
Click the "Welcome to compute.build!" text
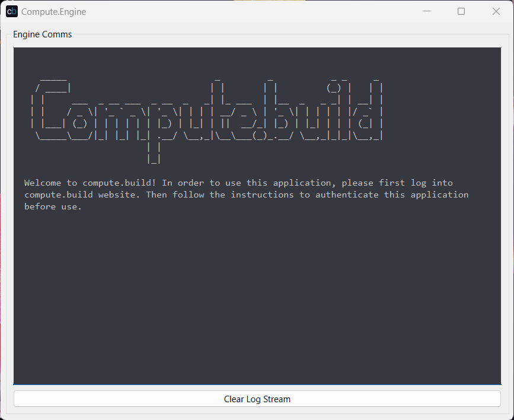90,183
